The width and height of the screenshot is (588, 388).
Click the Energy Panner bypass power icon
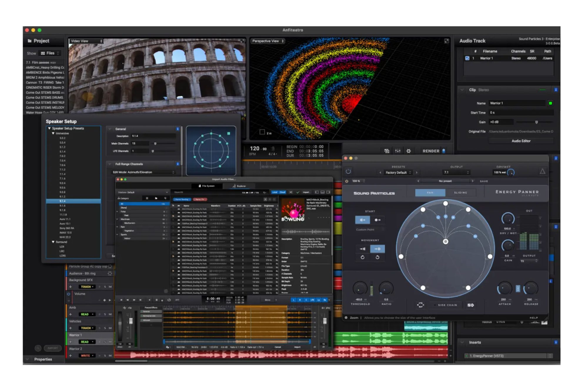coord(348,171)
